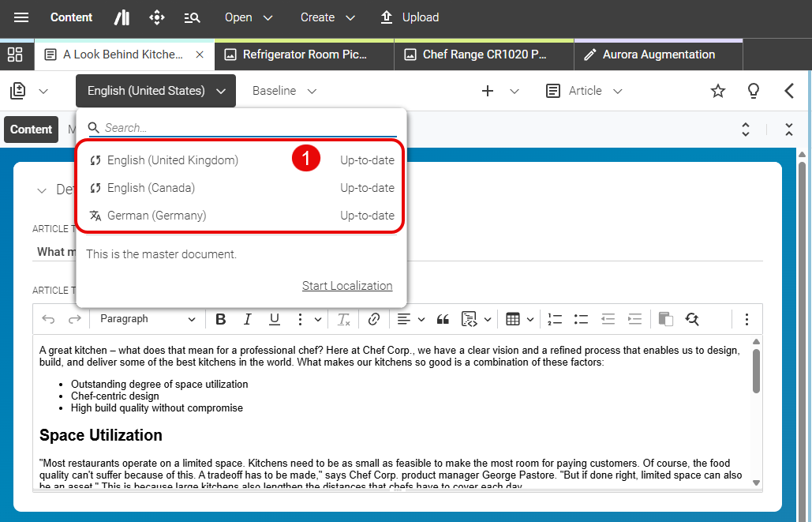Open the hamburger main menu
812x522 pixels.
(x=21, y=17)
